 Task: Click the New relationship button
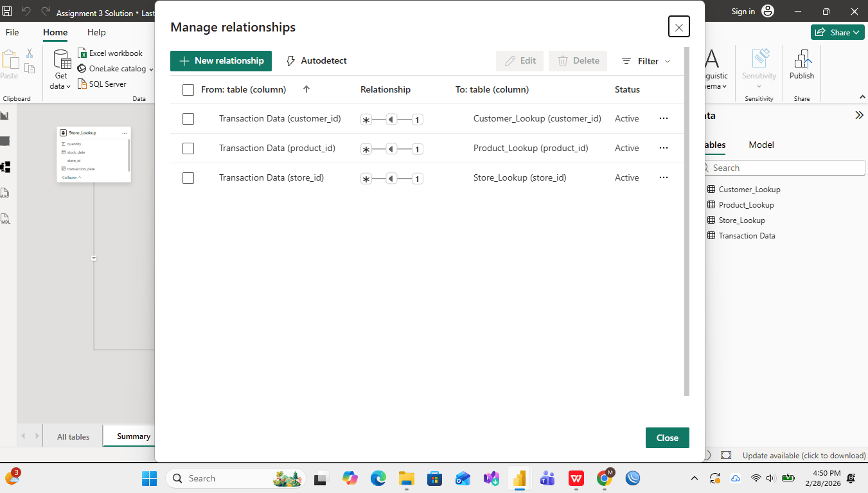pyautogui.click(x=221, y=61)
